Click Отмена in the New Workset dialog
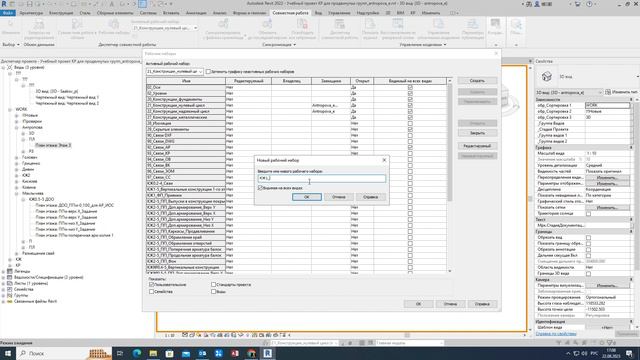640x360 pixels. pos(338,197)
